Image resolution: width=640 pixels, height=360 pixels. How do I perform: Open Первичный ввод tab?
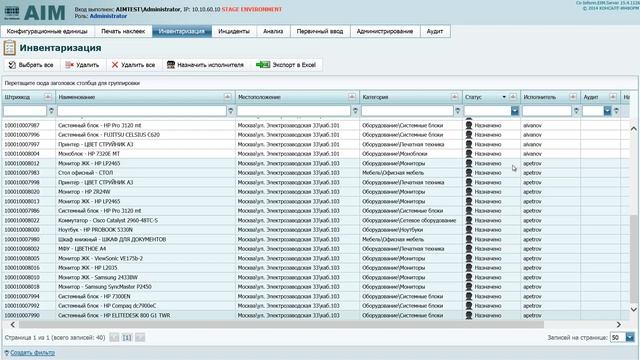[320, 31]
